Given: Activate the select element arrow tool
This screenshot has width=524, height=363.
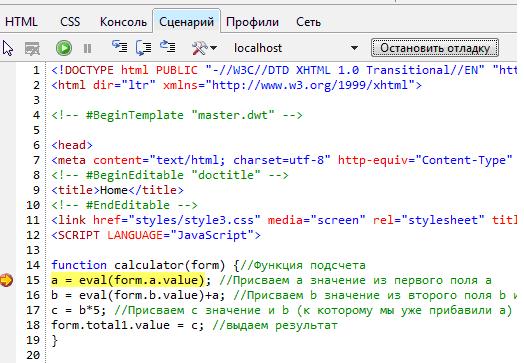Looking at the screenshot, I should pos(8,48).
